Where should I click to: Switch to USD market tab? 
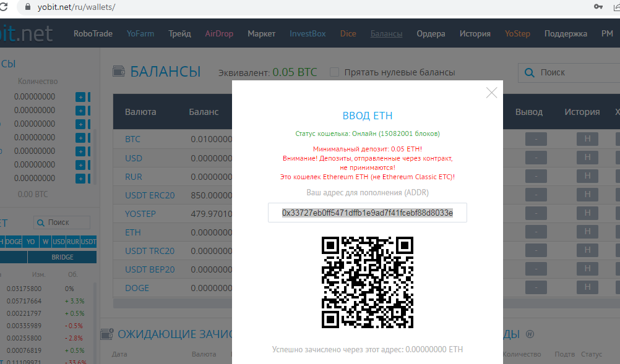coord(59,242)
